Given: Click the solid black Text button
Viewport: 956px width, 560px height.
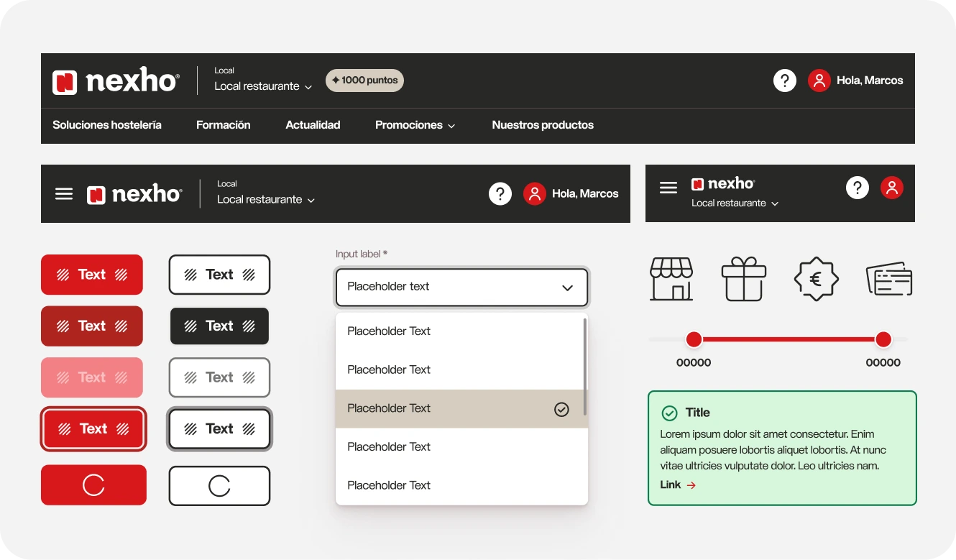Looking at the screenshot, I should click(x=219, y=326).
